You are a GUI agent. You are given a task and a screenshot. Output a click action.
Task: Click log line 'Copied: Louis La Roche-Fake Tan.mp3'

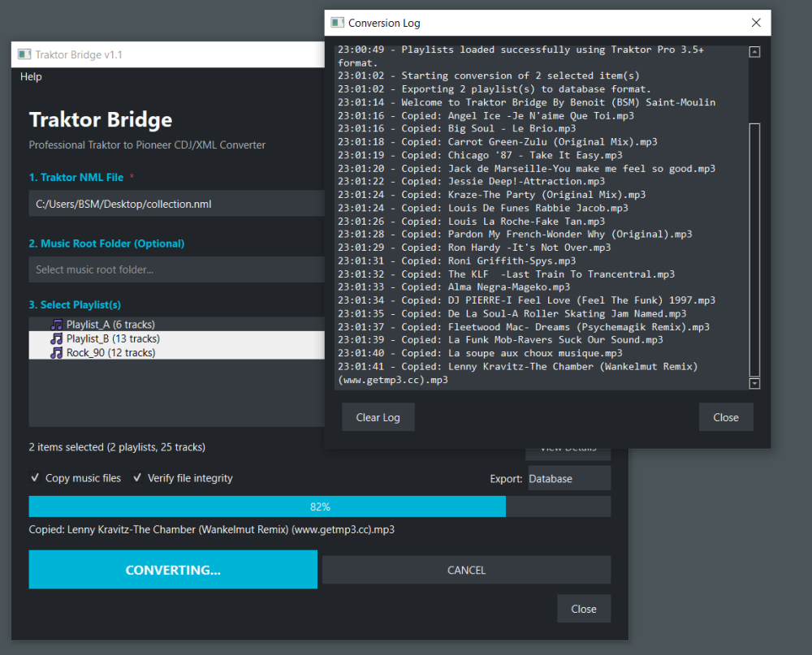pos(471,221)
